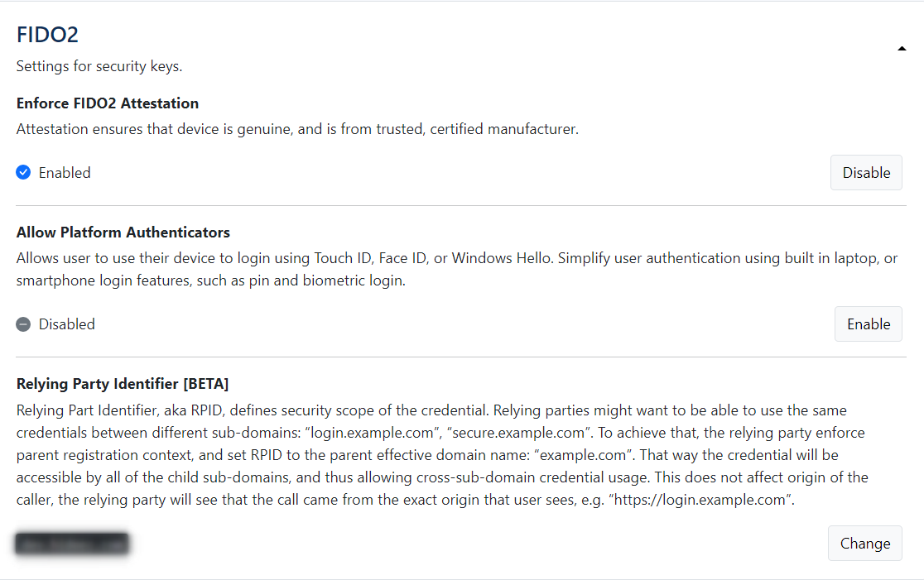This screenshot has height=580, width=924.
Task: Click the "Enabled" status label
Action: pyautogui.click(x=65, y=173)
